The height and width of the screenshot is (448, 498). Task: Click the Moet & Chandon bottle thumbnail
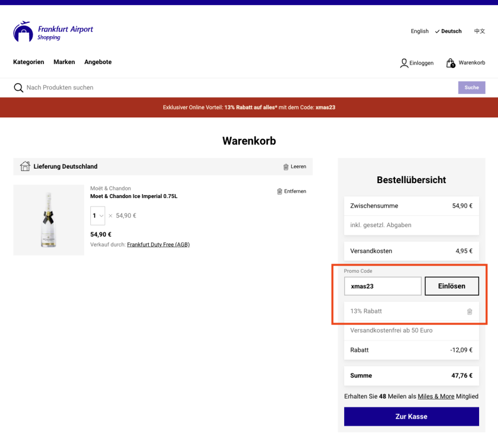tap(48, 220)
